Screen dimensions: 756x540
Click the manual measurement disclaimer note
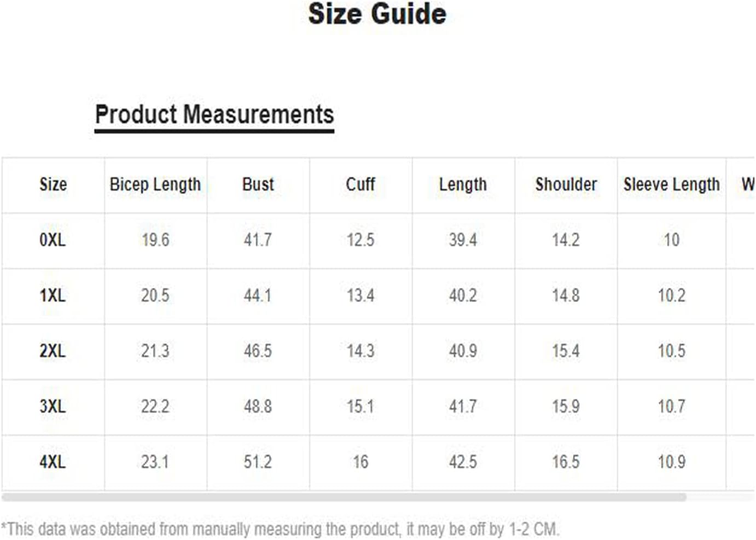[280, 530]
